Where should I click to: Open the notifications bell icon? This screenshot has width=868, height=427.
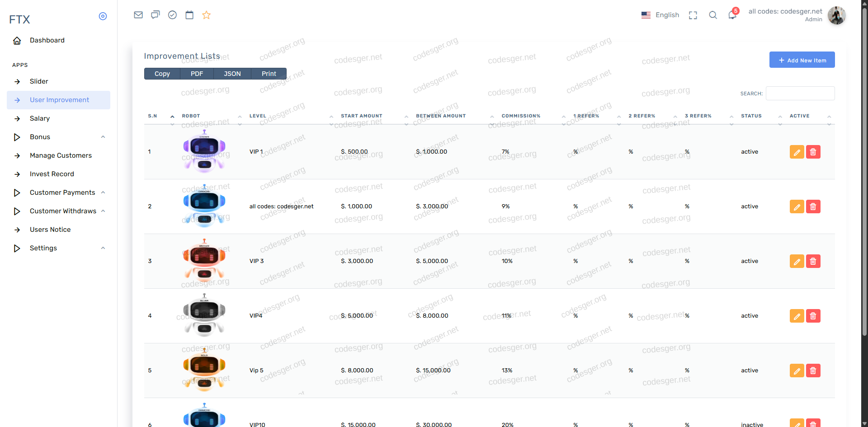click(732, 15)
